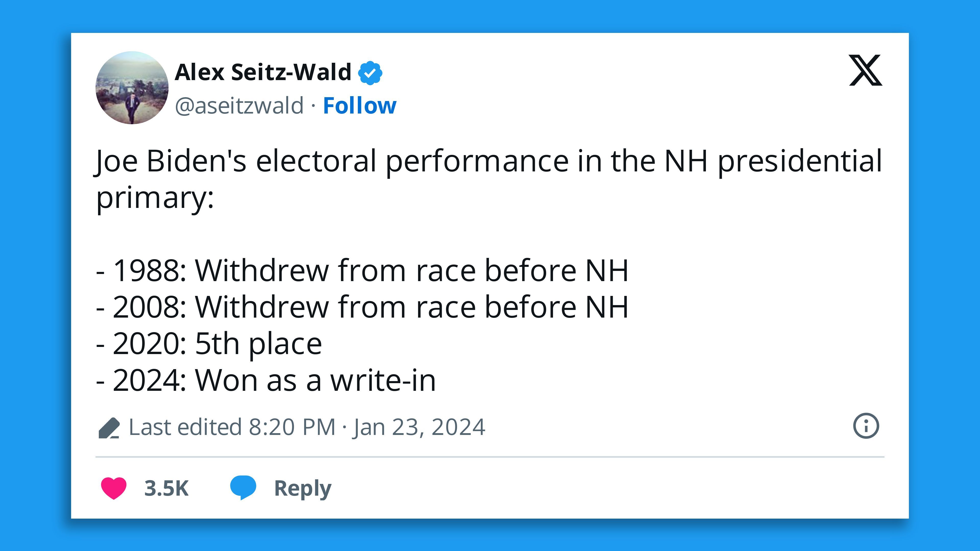Click the blue reply speech bubble icon
The height and width of the screenshot is (551, 980).
243,487
